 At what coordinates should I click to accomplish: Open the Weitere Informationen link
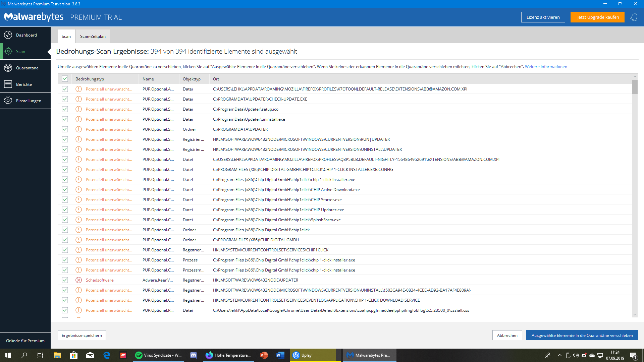pos(546,67)
